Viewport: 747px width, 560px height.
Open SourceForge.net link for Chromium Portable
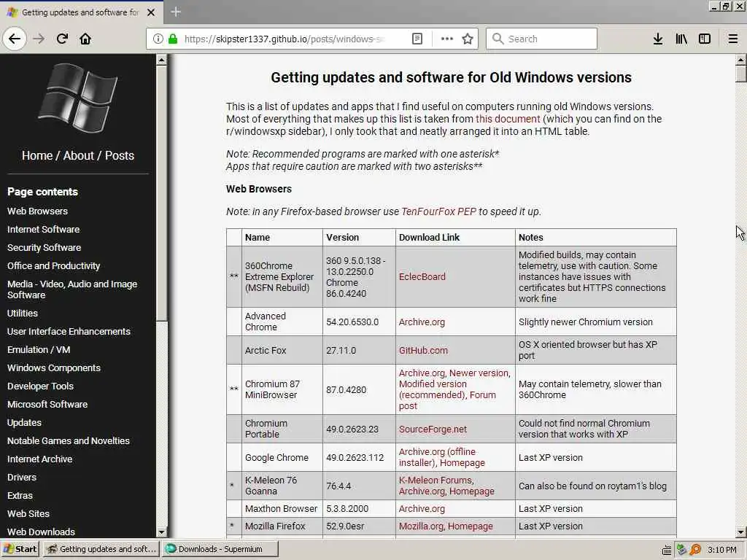pyautogui.click(x=433, y=429)
